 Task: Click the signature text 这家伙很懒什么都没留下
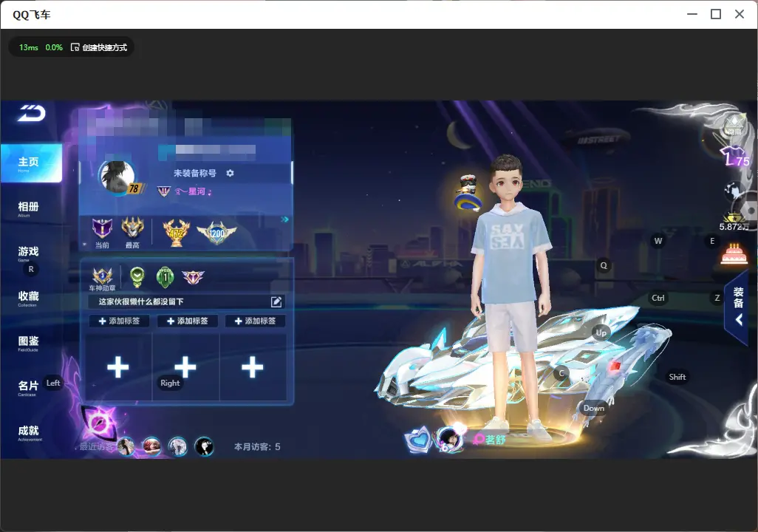tap(141, 301)
